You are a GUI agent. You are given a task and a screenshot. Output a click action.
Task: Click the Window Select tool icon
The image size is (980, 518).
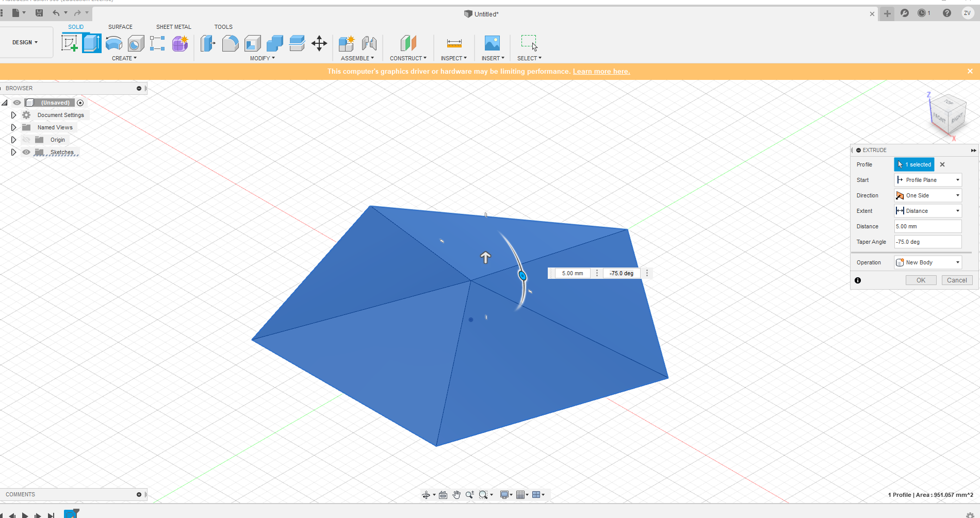529,43
